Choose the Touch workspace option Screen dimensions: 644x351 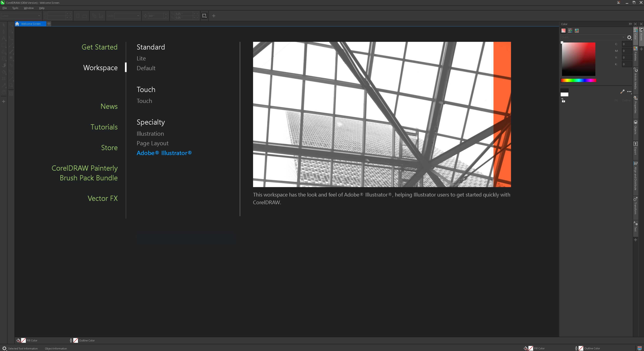pos(144,101)
